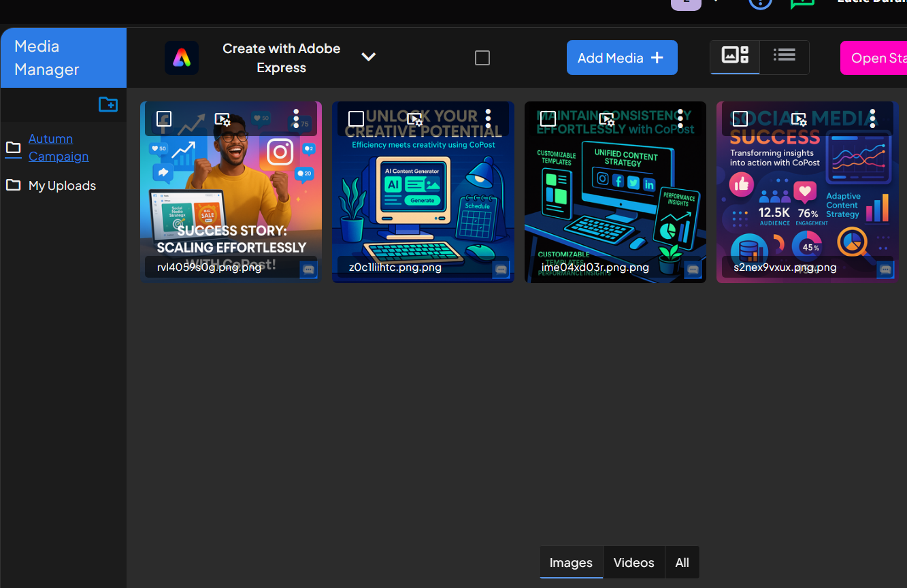Expand the Create with Adobe Express dropdown

(368, 57)
